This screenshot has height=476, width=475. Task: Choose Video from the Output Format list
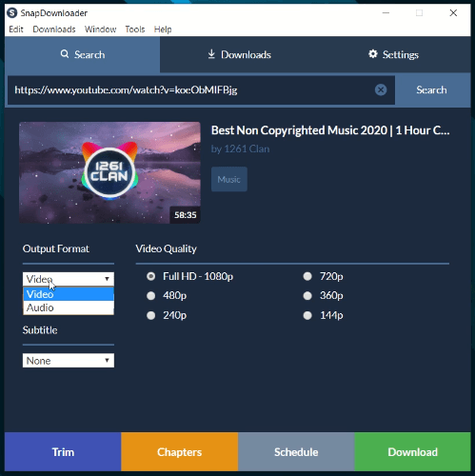(69, 294)
